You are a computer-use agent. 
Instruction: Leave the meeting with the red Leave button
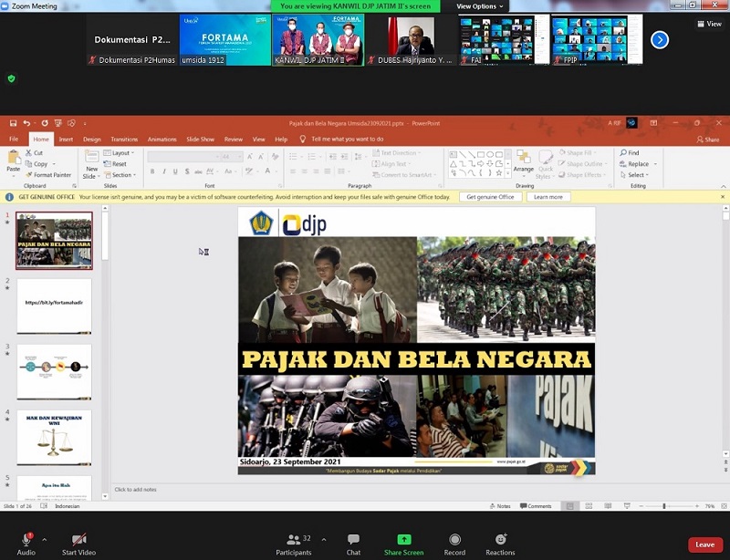coord(704,544)
